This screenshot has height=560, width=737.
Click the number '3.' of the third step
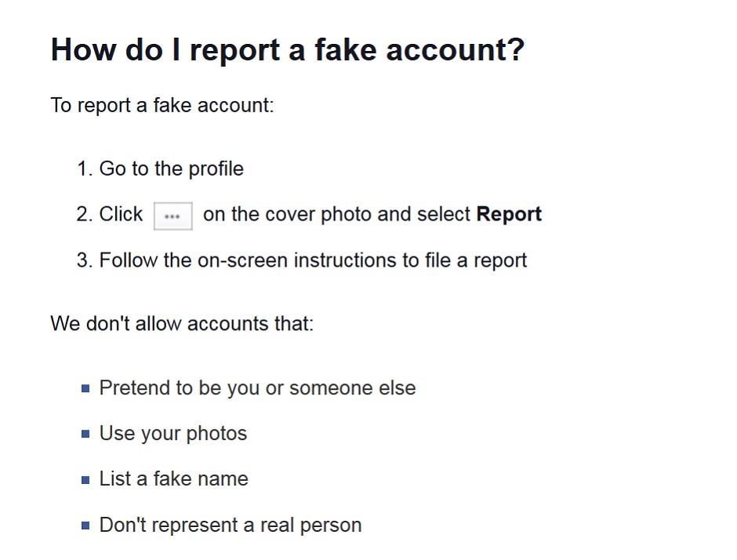coord(84,260)
